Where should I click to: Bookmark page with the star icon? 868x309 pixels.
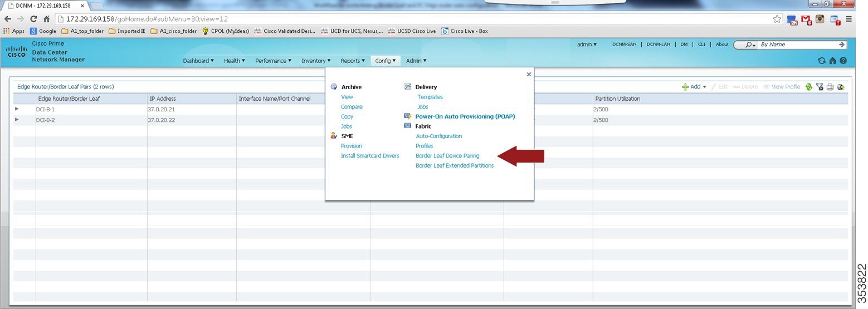(777, 19)
